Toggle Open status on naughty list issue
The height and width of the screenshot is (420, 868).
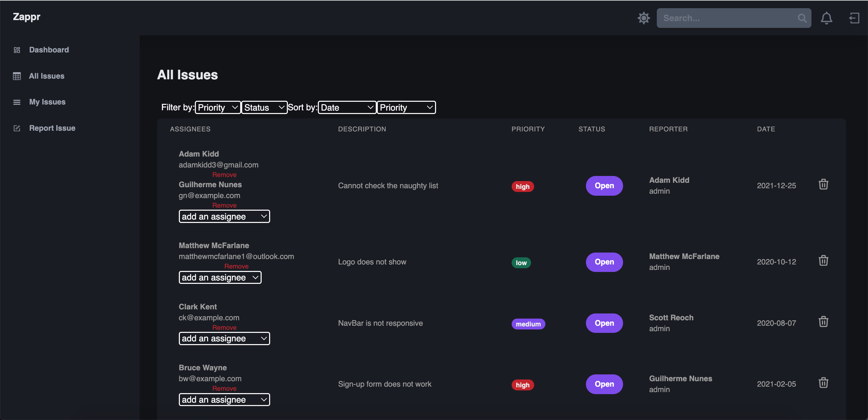click(604, 186)
